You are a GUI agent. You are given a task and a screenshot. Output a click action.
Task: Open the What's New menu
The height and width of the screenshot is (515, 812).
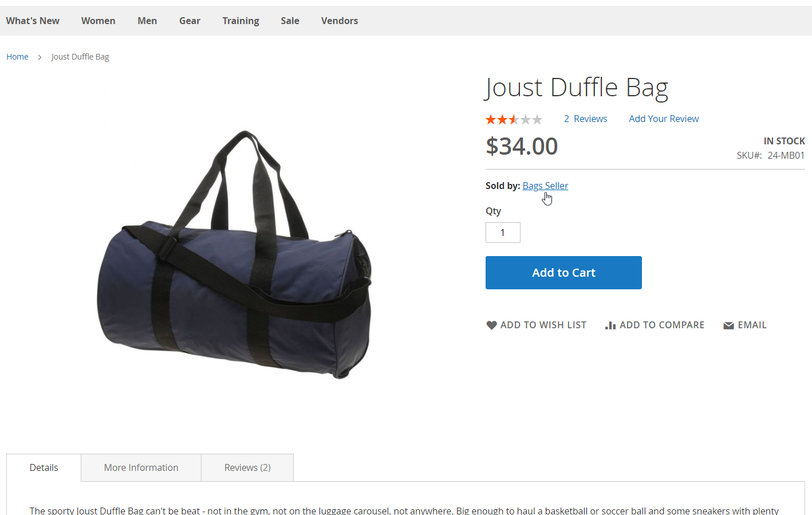click(x=33, y=21)
